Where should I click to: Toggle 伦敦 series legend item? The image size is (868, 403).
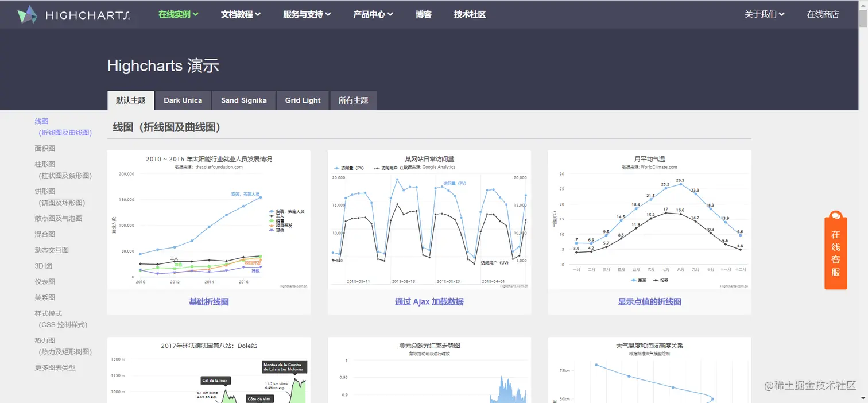tap(661, 280)
